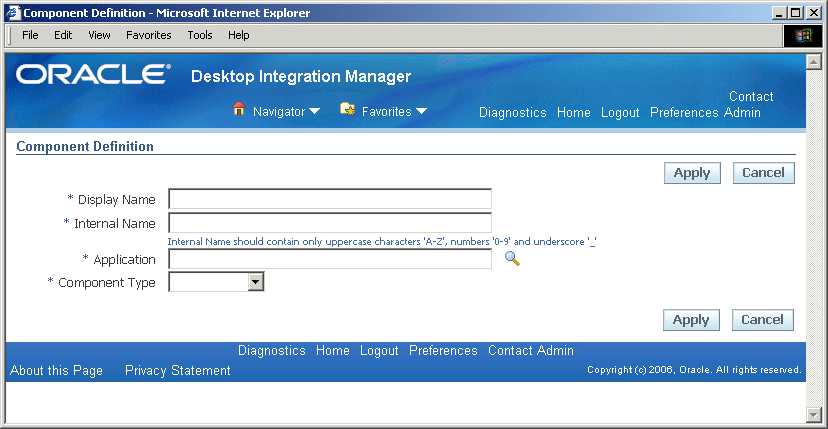This screenshot has width=828, height=429.
Task: Click the top Apply button
Action: (692, 173)
